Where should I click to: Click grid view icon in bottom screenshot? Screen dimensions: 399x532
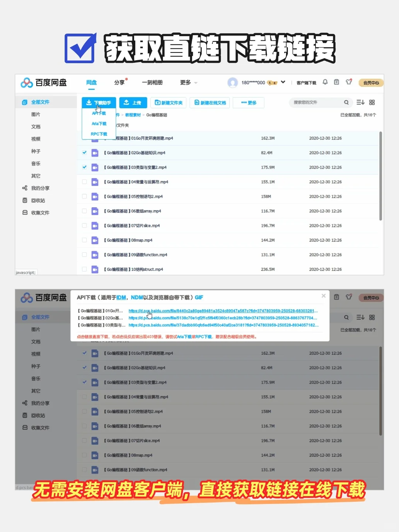[372, 317]
